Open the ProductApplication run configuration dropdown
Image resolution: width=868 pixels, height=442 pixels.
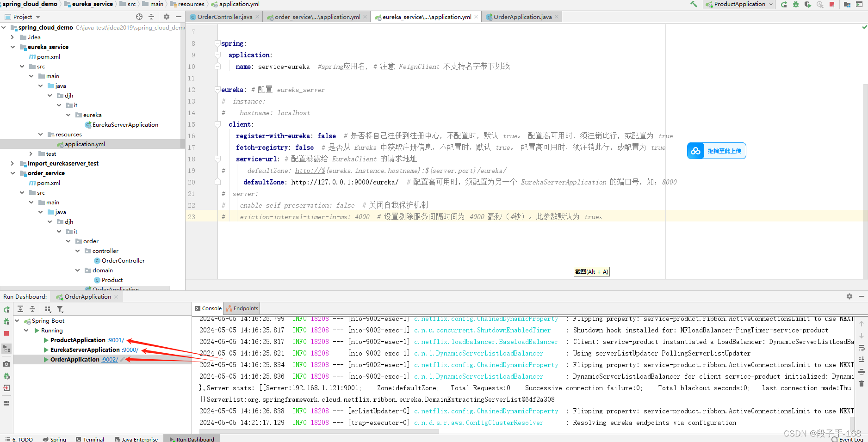(x=739, y=4)
